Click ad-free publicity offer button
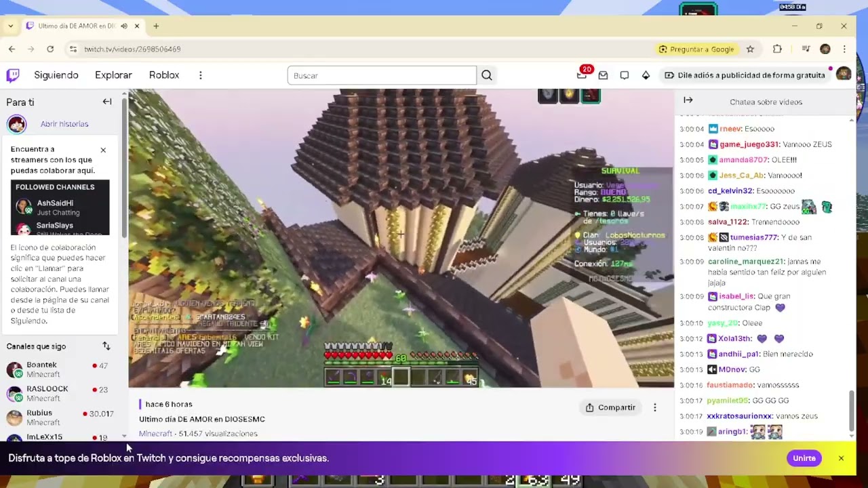Viewport: 868px width, 488px height. coord(745,75)
